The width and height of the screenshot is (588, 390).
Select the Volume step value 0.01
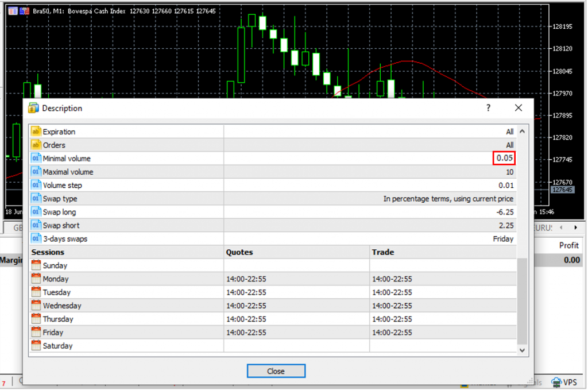point(506,186)
